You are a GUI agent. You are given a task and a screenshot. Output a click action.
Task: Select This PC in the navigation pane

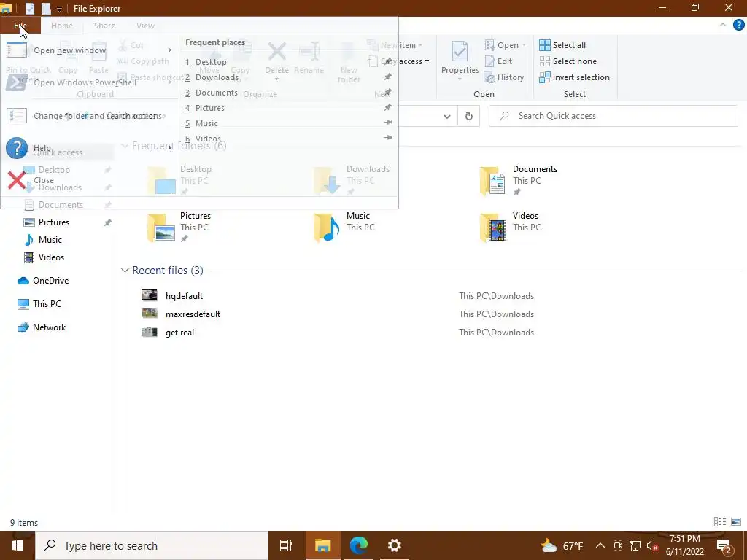[x=47, y=304]
